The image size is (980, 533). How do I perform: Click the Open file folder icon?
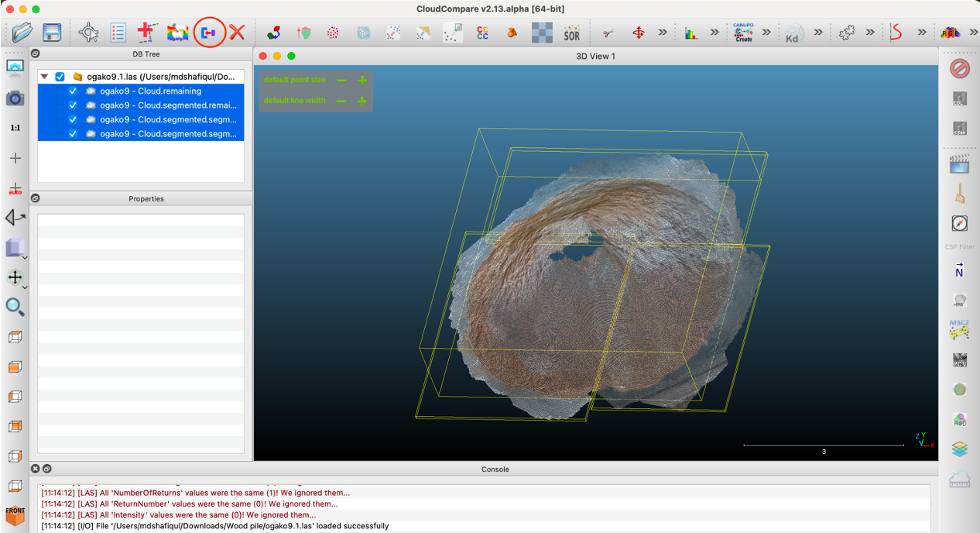pyautogui.click(x=22, y=33)
